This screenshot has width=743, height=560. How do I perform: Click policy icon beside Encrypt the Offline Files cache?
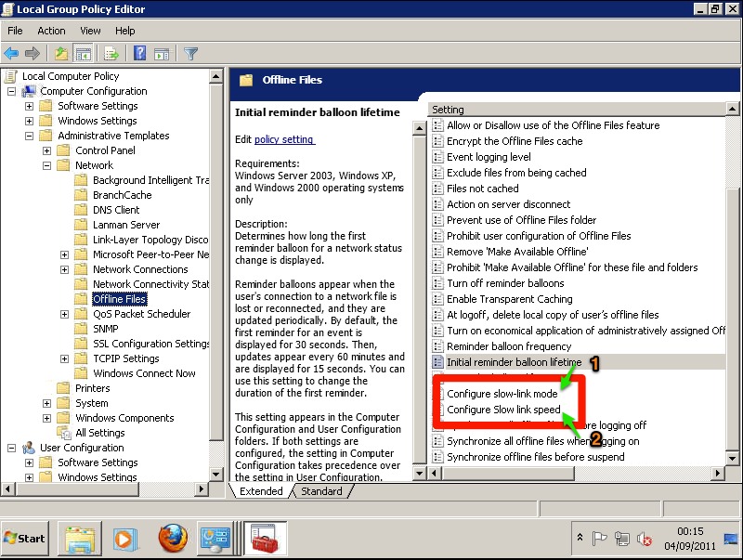coord(437,141)
